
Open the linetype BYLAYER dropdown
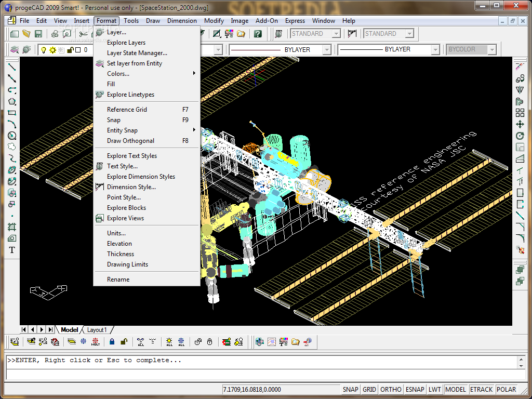327,49
